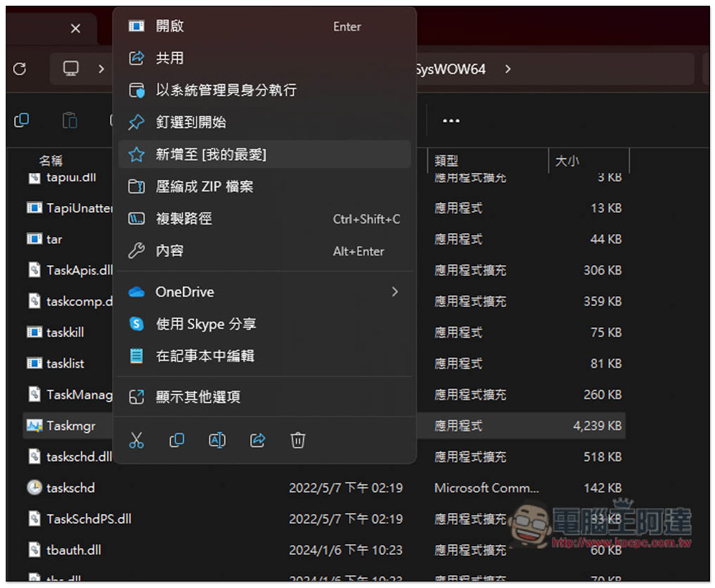Click the delete trash icon in context menu
The height and width of the screenshot is (588, 715).
point(297,440)
